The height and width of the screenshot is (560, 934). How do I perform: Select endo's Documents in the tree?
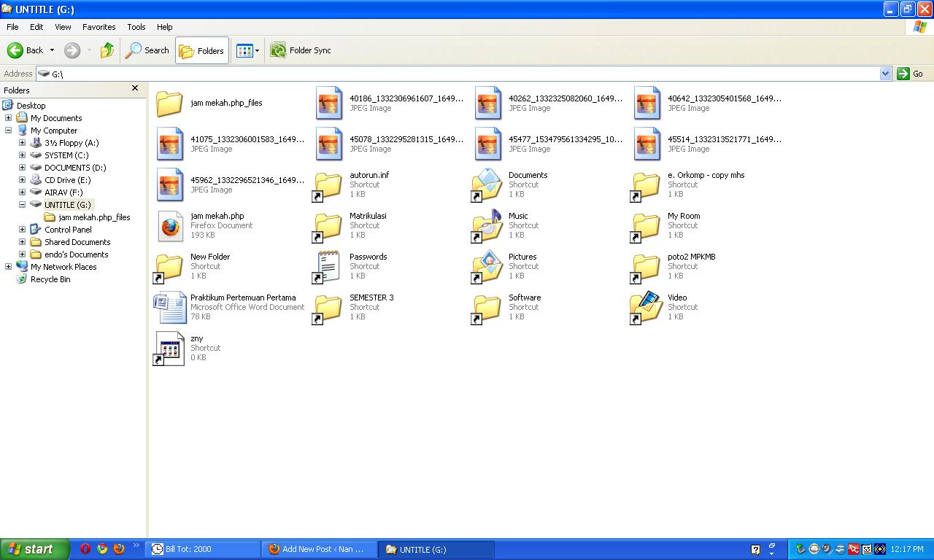(x=76, y=254)
